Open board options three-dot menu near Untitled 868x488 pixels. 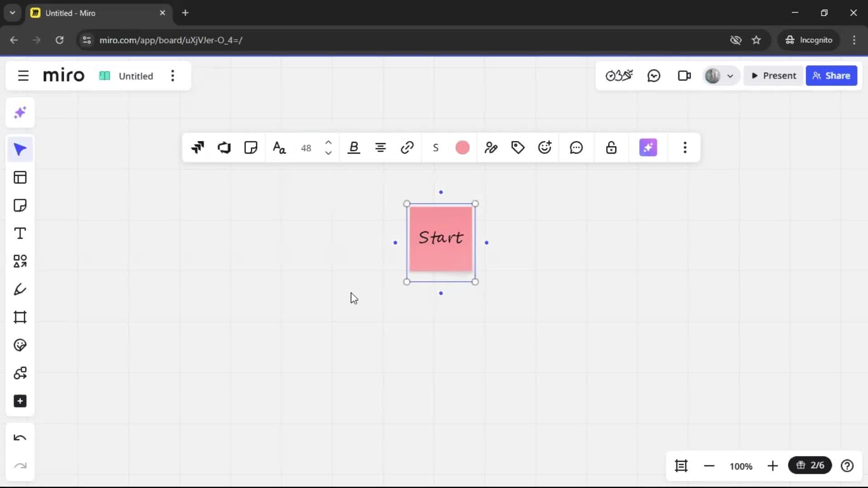coord(173,76)
